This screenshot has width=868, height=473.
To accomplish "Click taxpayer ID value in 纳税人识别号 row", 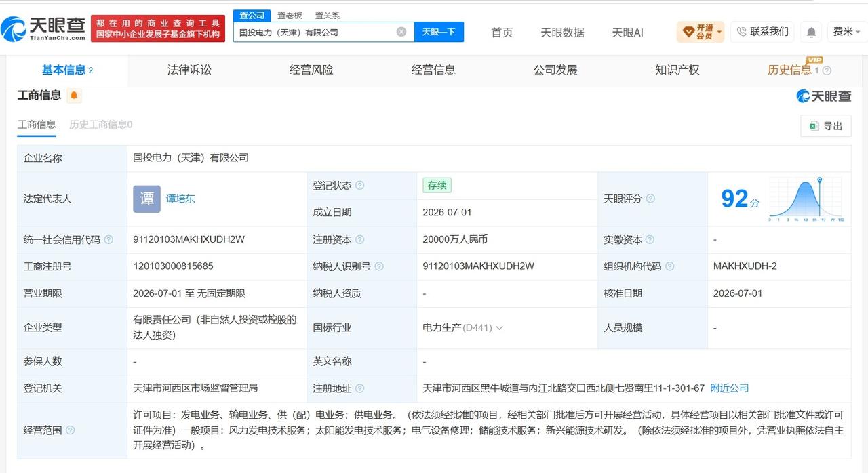I will (478, 266).
